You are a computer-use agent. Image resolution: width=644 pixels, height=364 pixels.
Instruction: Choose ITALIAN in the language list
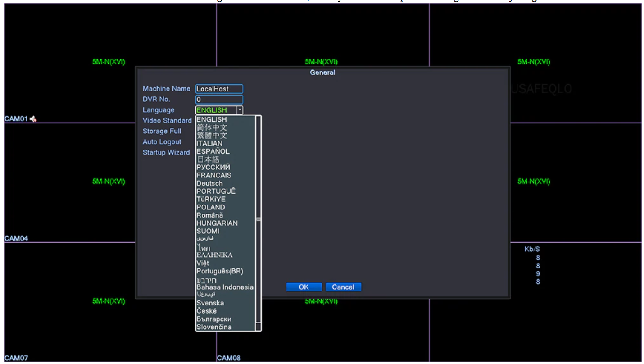click(209, 143)
